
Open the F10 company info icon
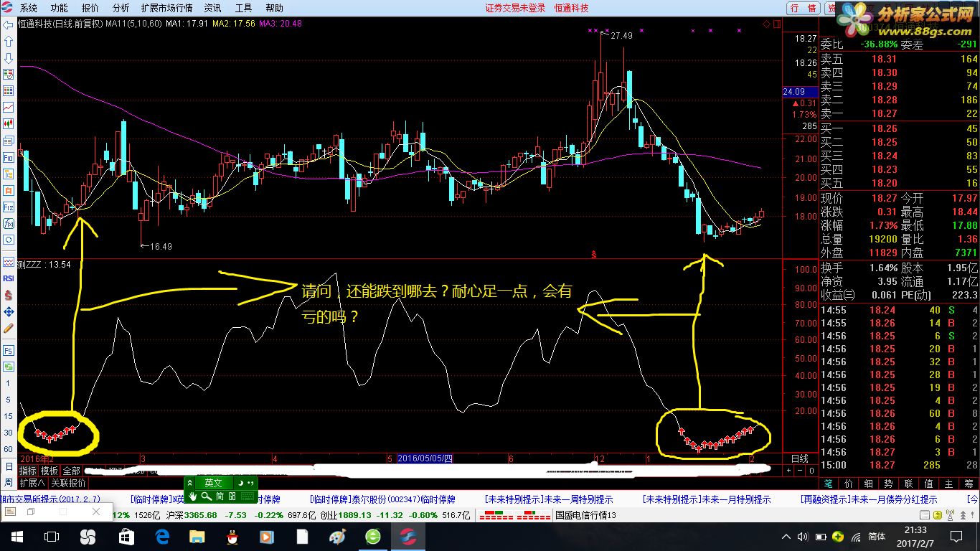pos(9,157)
